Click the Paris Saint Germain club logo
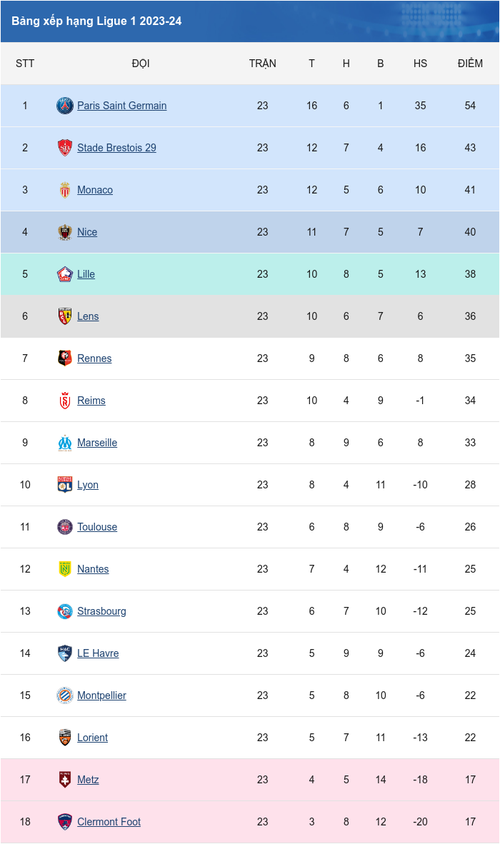The image size is (500, 844). point(65,106)
